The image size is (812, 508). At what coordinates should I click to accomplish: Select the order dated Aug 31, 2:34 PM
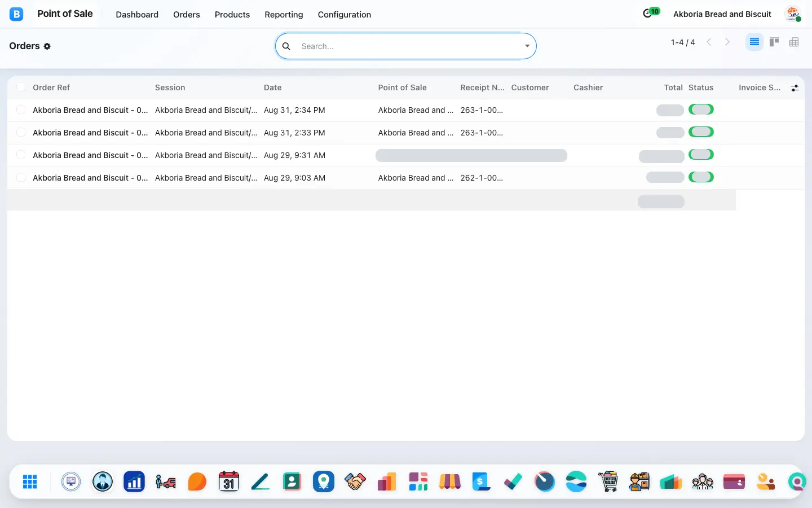[x=21, y=110]
